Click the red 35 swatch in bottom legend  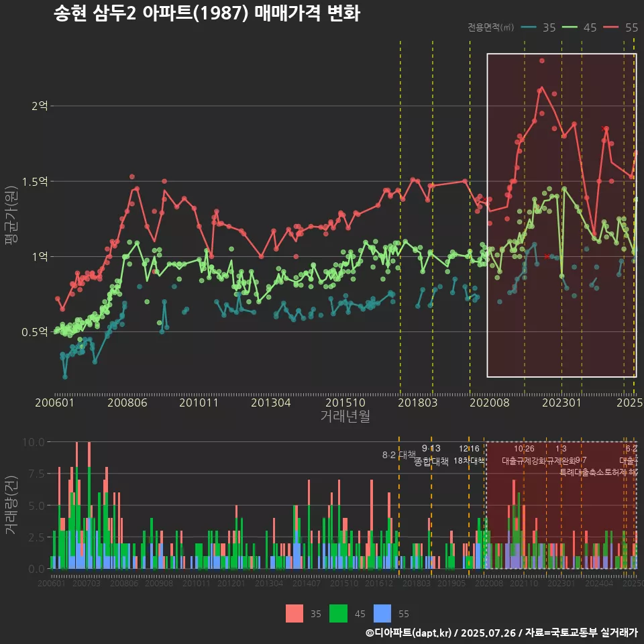294,614
